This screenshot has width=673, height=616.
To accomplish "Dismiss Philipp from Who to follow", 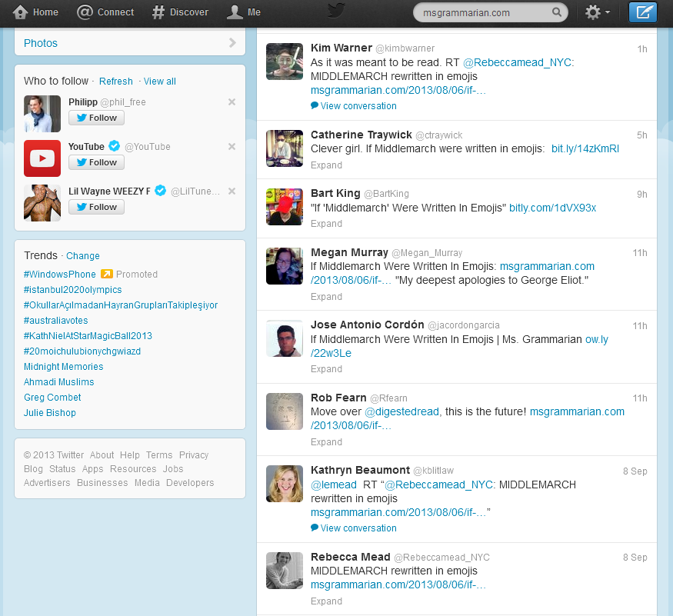I will [x=232, y=102].
